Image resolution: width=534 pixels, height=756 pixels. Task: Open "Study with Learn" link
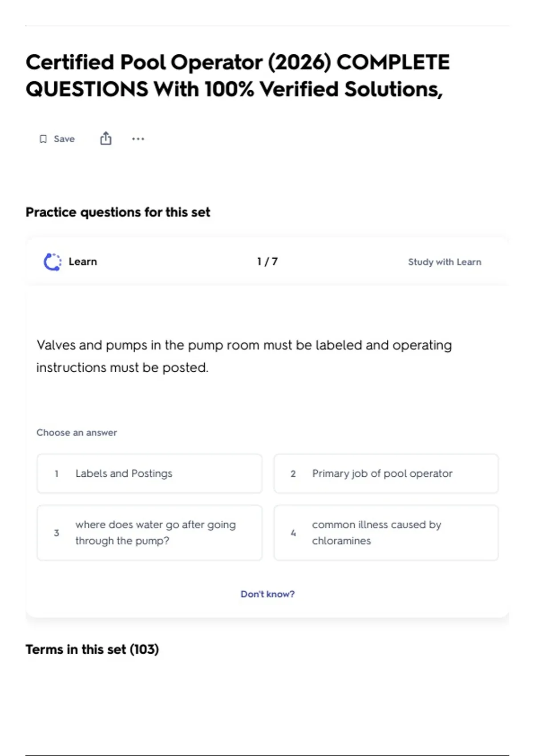point(445,262)
